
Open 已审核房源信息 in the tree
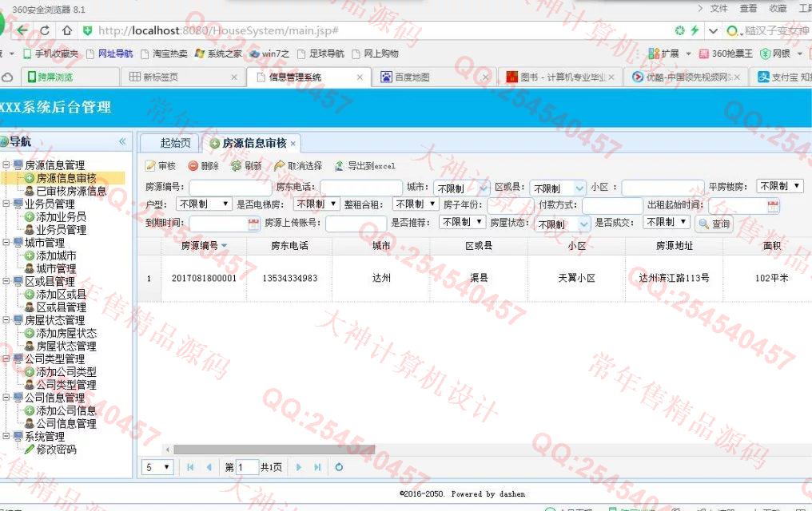(71, 191)
